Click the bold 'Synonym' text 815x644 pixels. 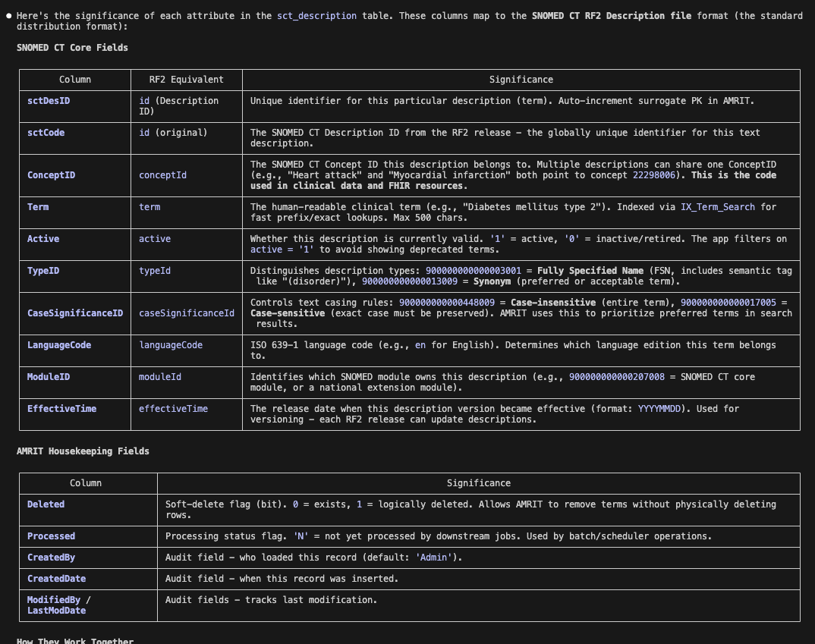pyautogui.click(x=492, y=281)
